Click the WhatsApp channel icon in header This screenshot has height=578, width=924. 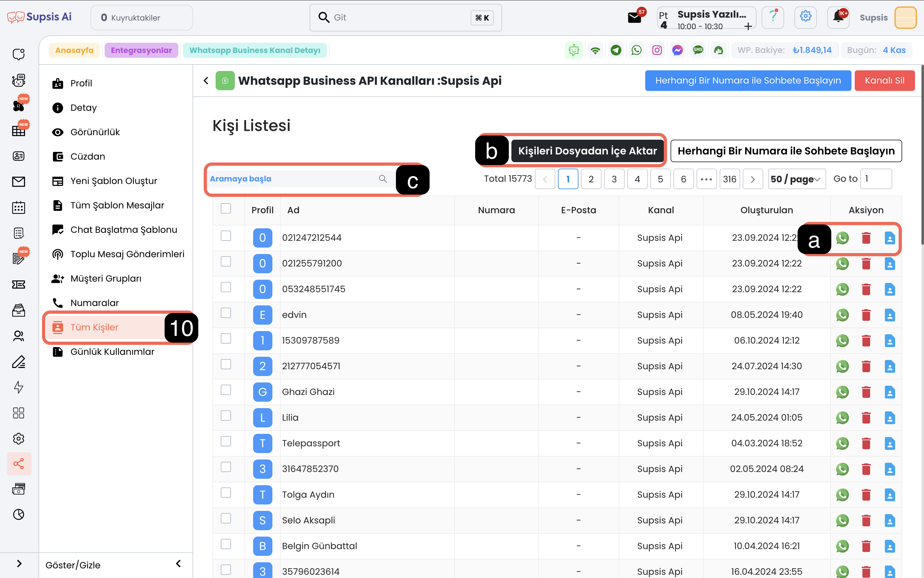click(637, 50)
